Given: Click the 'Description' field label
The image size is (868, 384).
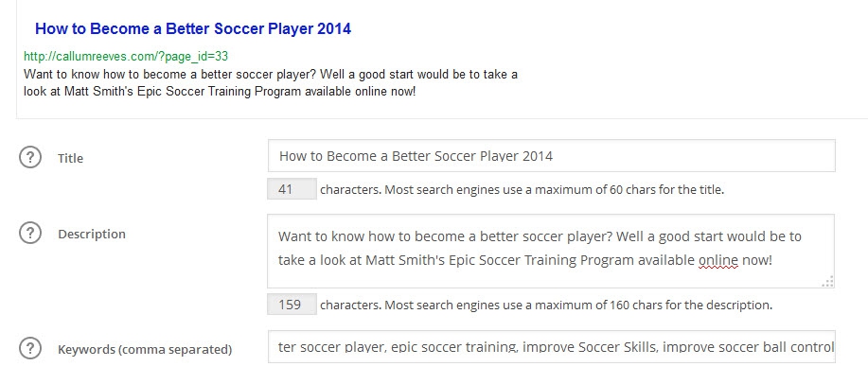Looking at the screenshot, I should click(92, 234).
